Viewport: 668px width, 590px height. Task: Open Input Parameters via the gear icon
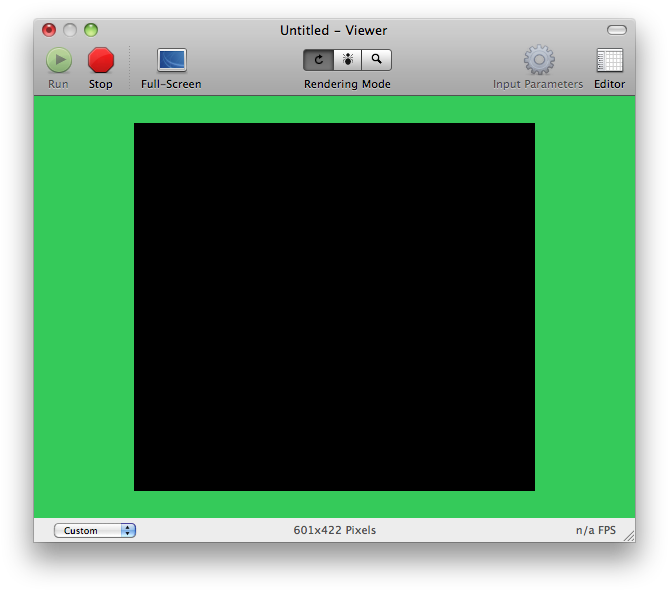coord(538,61)
